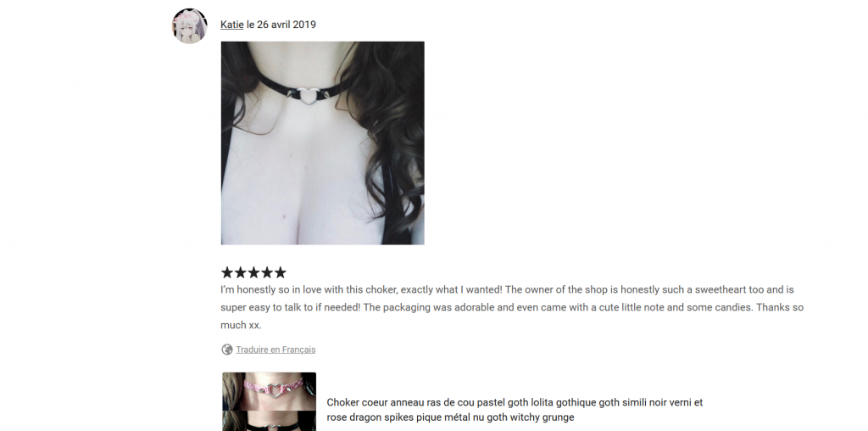Open the black choker thumbnail below pink one

point(269,421)
